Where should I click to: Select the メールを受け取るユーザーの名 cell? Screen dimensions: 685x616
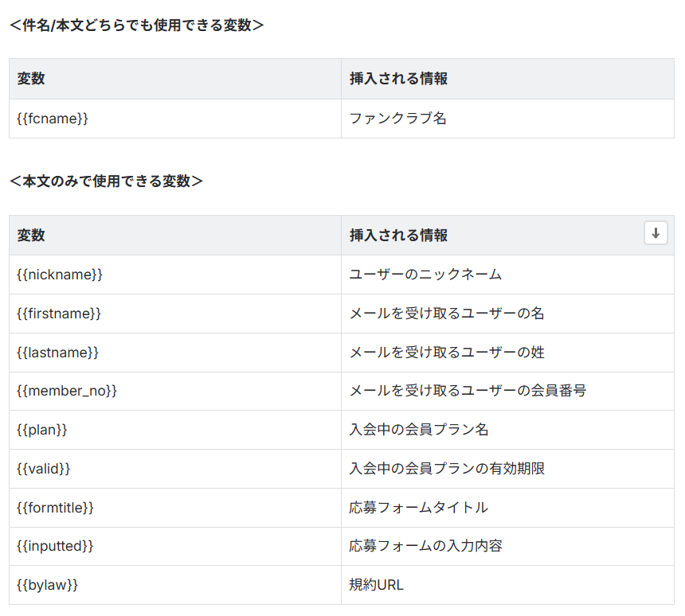point(507,314)
